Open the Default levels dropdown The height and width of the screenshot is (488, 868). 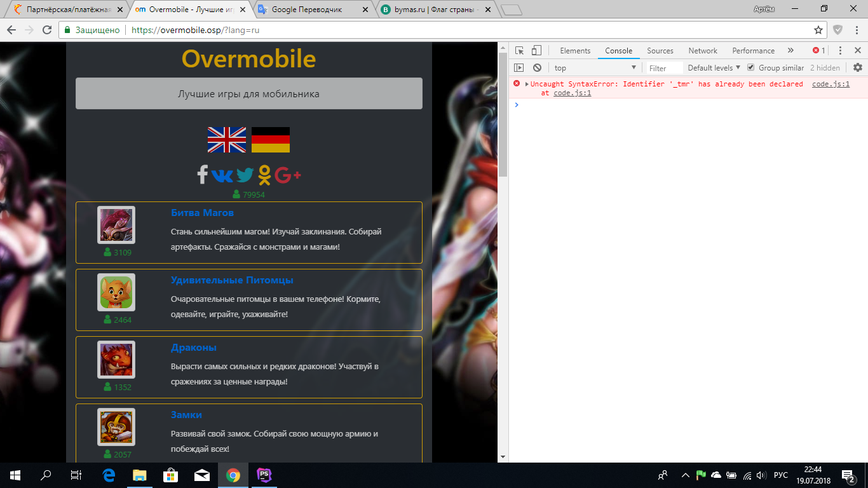click(714, 68)
